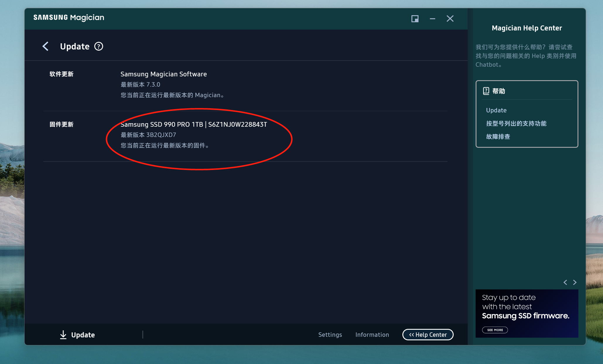
Task: Open 按型号列出的支持功能 help topic
Action: coord(516,123)
